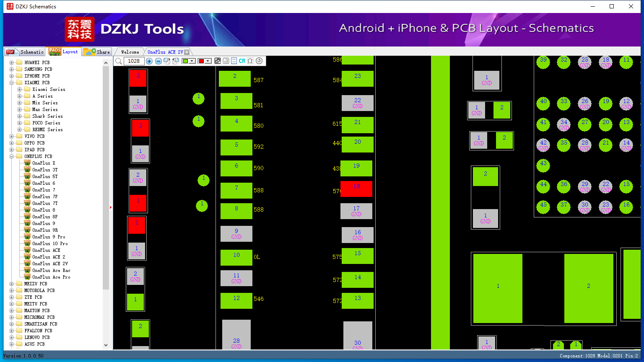Open the green color dropdown arrow
This screenshot has width=644, height=362.
tap(192, 61)
